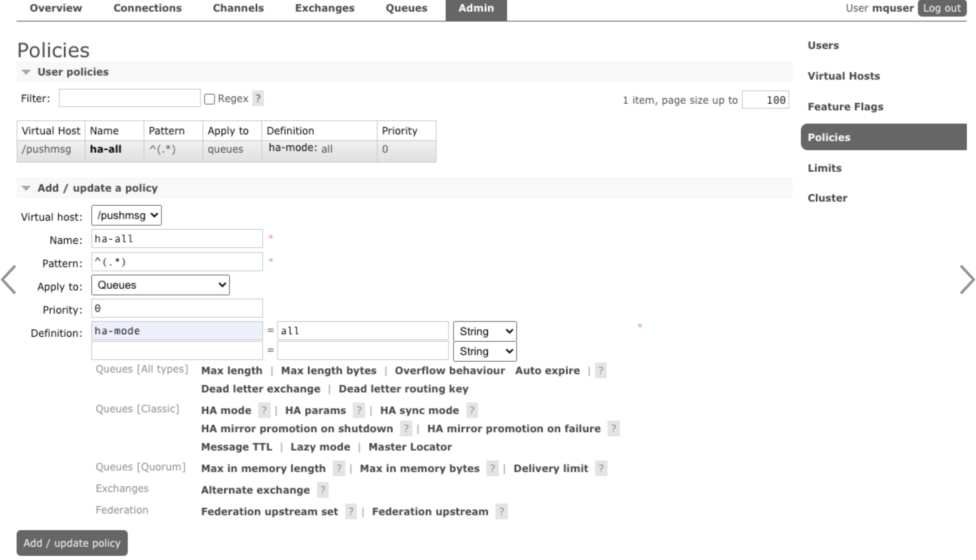The width and height of the screenshot is (976, 560).
Task: Open the Virtual host dropdown
Action: pyautogui.click(x=127, y=215)
